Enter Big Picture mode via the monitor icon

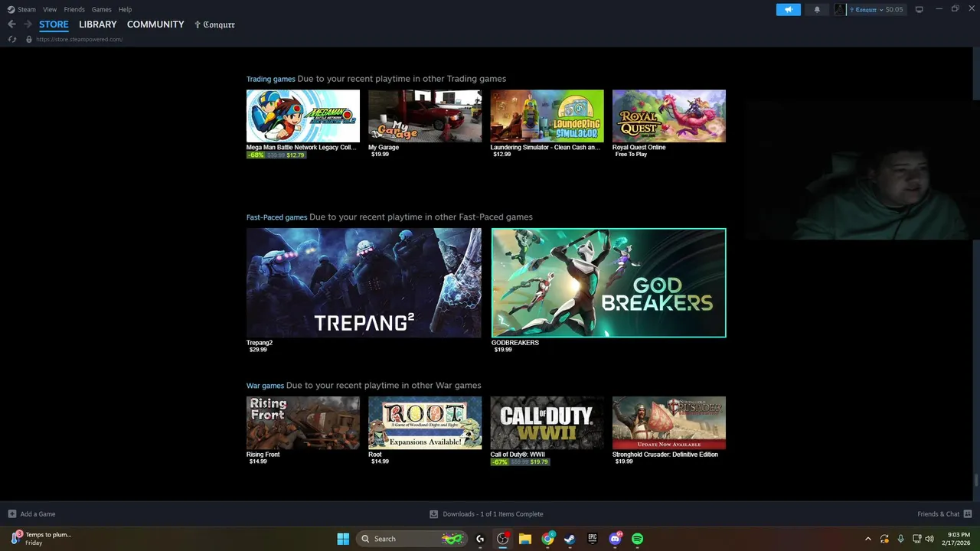click(x=919, y=9)
